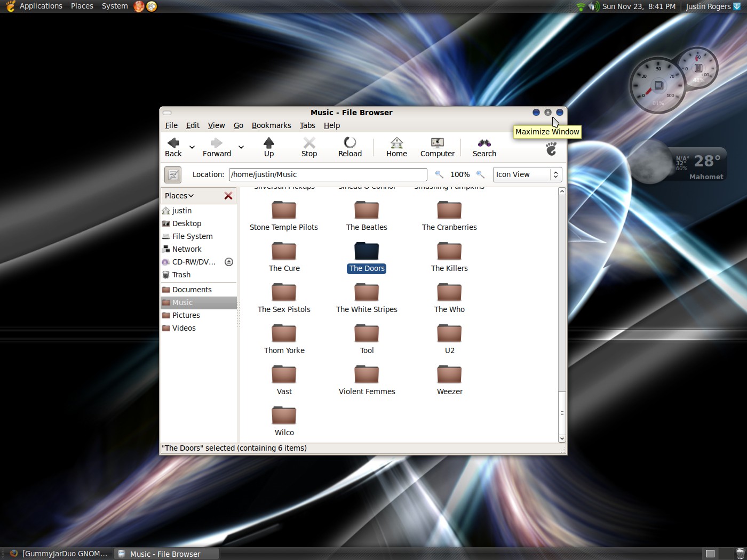Open the Computer location

438,147
